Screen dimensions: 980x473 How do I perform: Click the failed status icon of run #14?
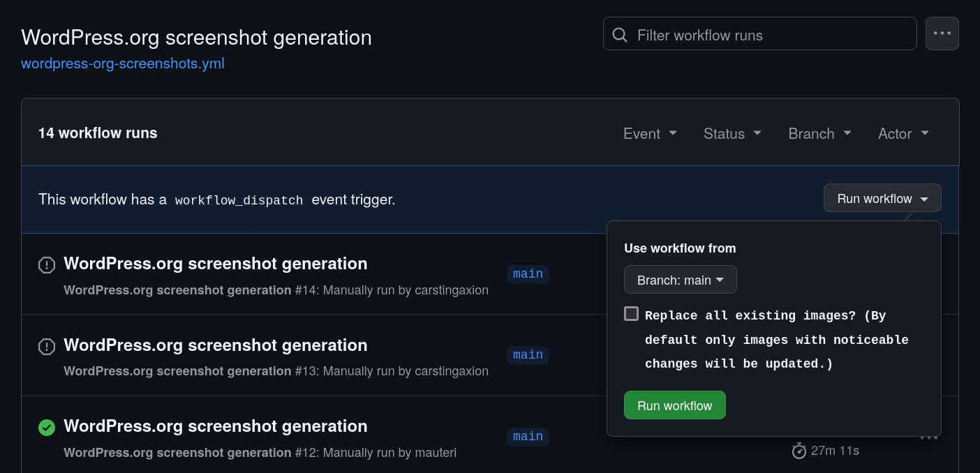click(47, 265)
